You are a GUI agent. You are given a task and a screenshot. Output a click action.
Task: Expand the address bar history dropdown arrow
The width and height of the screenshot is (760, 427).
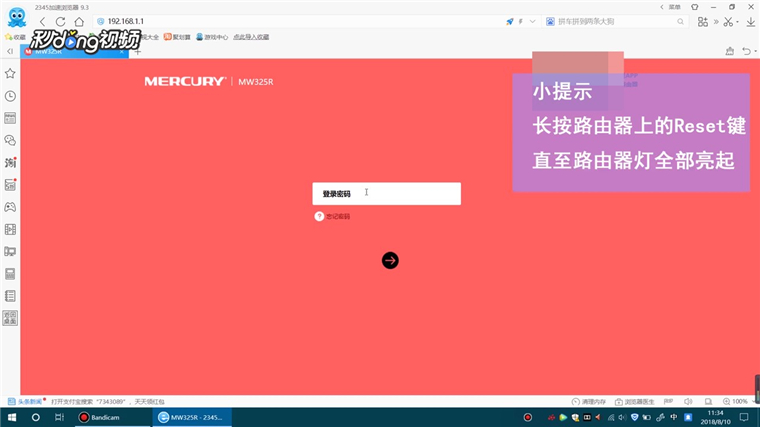[x=532, y=21]
